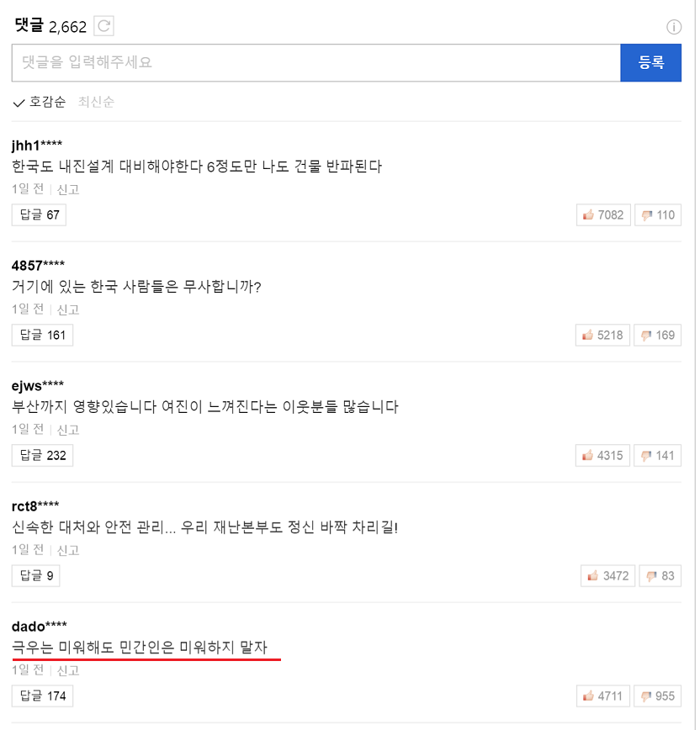Refresh the comment count with the reload icon
The height and width of the screenshot is (730, 700).
[x=103, y=25]
